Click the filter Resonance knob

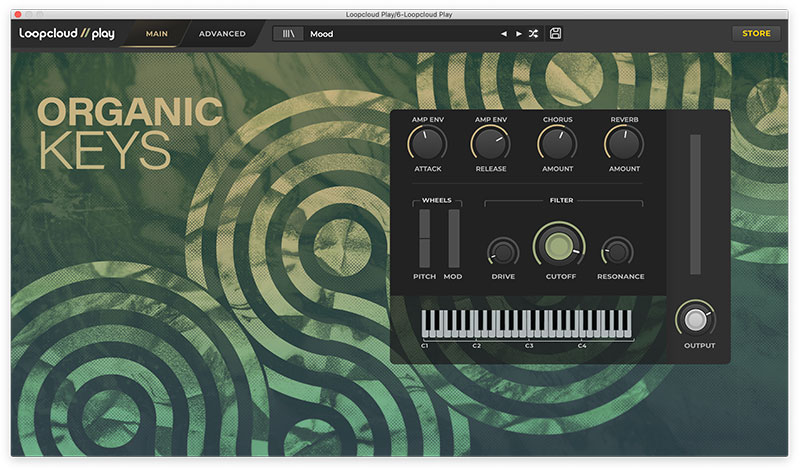click(x=619, y=252)
